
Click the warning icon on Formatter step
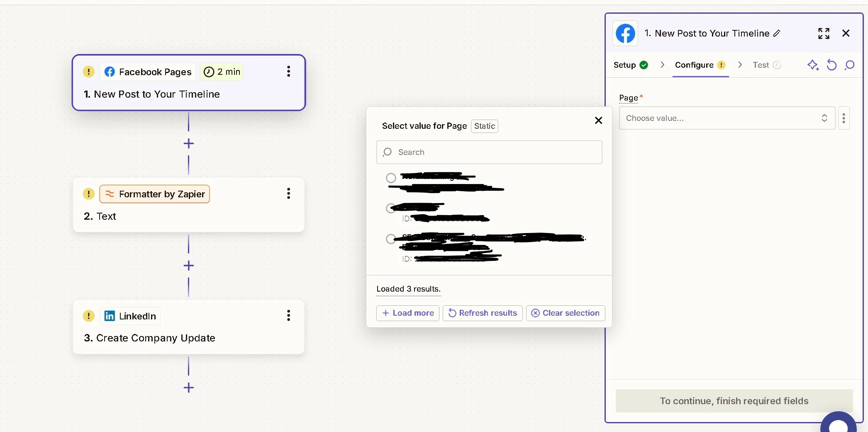pos(88,194)
